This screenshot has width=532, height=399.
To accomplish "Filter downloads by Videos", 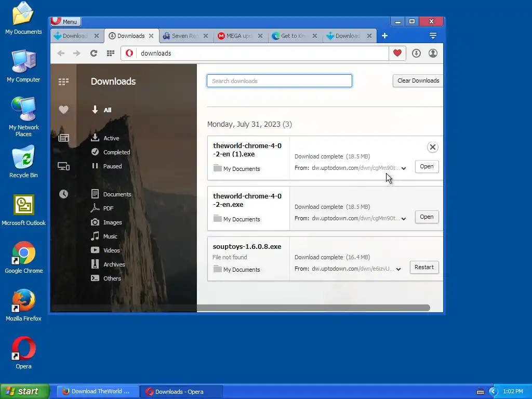I will click(105, 250).
